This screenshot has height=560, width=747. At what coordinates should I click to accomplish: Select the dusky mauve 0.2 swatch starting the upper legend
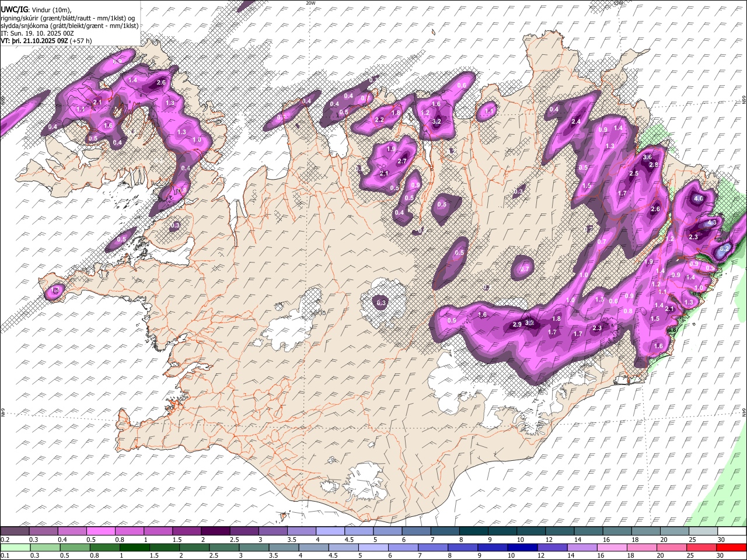16,531
